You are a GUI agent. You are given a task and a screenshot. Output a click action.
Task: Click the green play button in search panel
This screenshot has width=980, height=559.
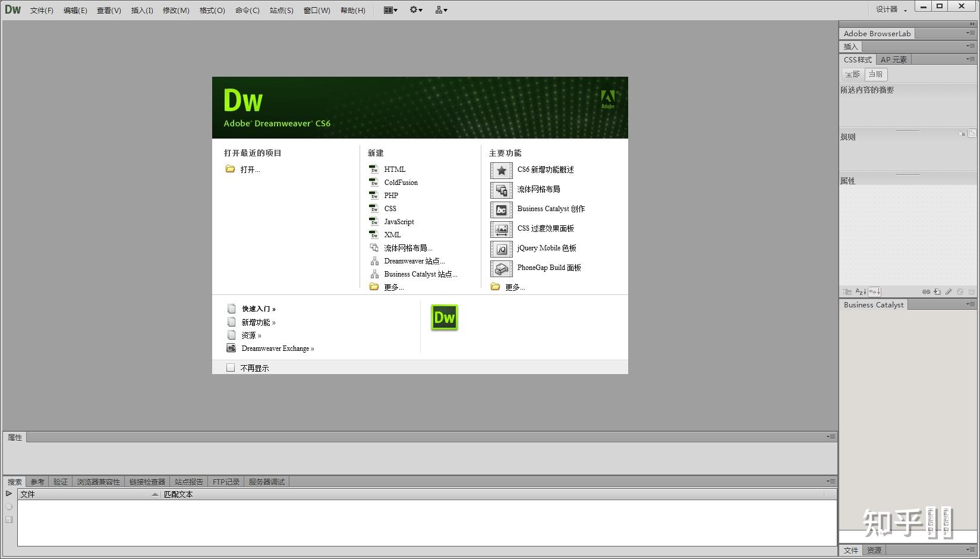[x=9, y=494]
